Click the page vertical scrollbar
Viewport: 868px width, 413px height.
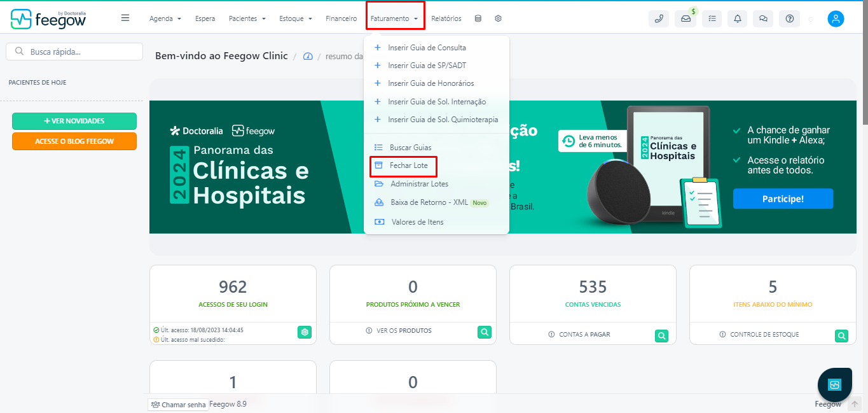coord(865,64)
